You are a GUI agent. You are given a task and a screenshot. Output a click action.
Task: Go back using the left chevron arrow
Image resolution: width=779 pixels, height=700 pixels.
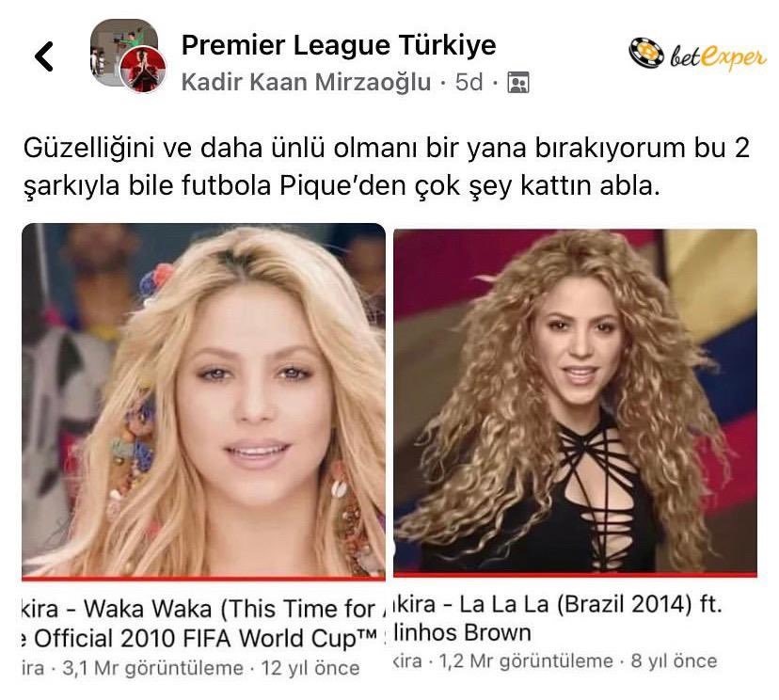pyautogui.click(x=43, y=56)
